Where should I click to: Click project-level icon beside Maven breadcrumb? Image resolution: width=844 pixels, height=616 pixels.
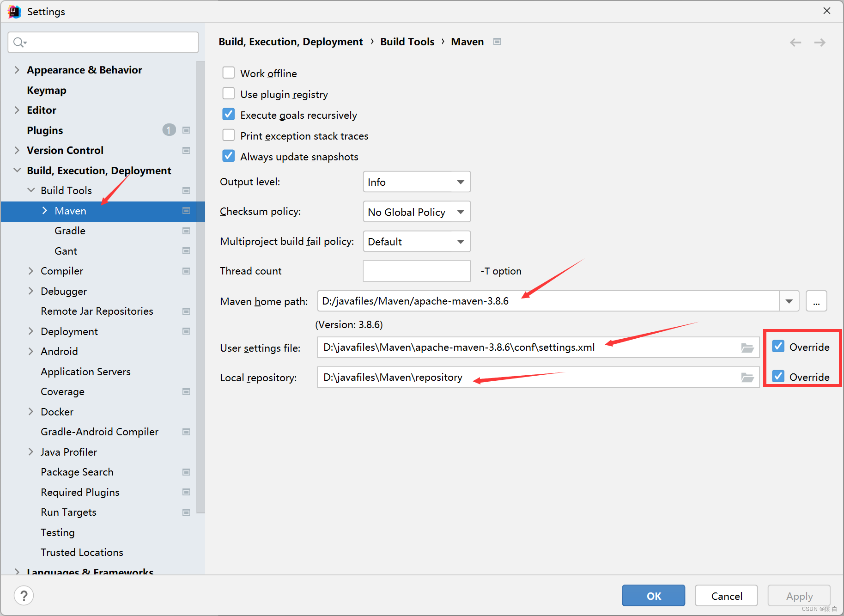pyautogui.click(x=497, y=42)
